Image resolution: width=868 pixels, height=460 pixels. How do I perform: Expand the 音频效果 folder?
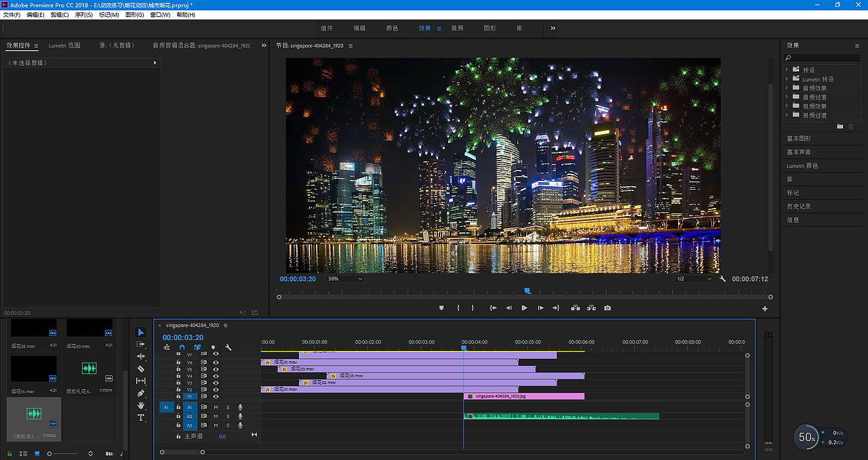click(788, 88)
